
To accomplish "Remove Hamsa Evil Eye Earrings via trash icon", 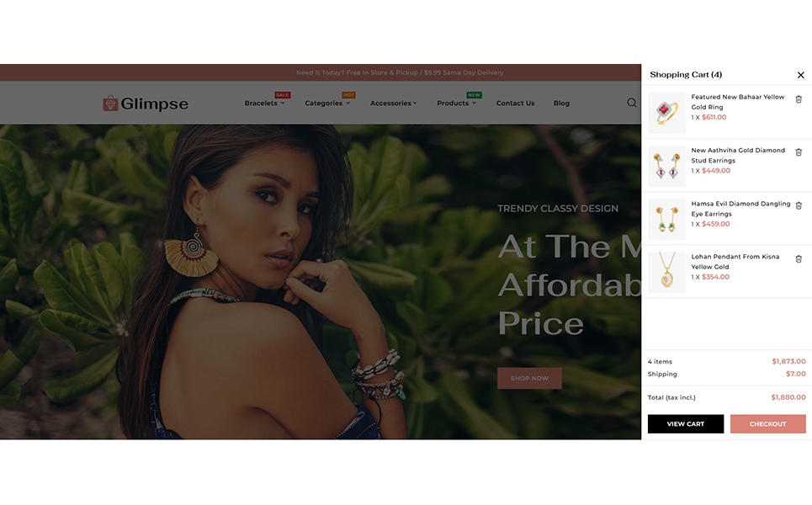I will [x=799, y=205].
